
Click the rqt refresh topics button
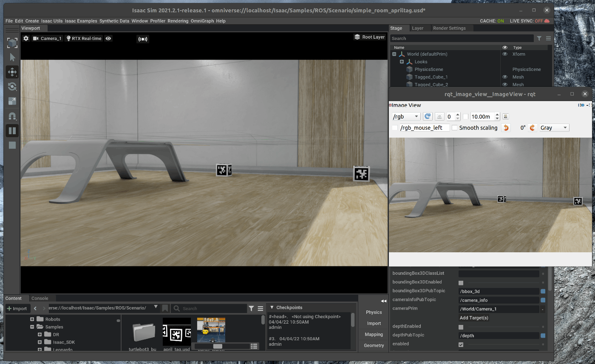[428, 116]
